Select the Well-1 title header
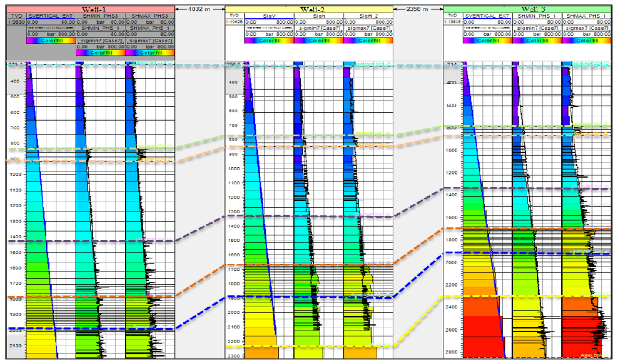Image resolution: width=618 pixels, height=364 pixels. 94,9
